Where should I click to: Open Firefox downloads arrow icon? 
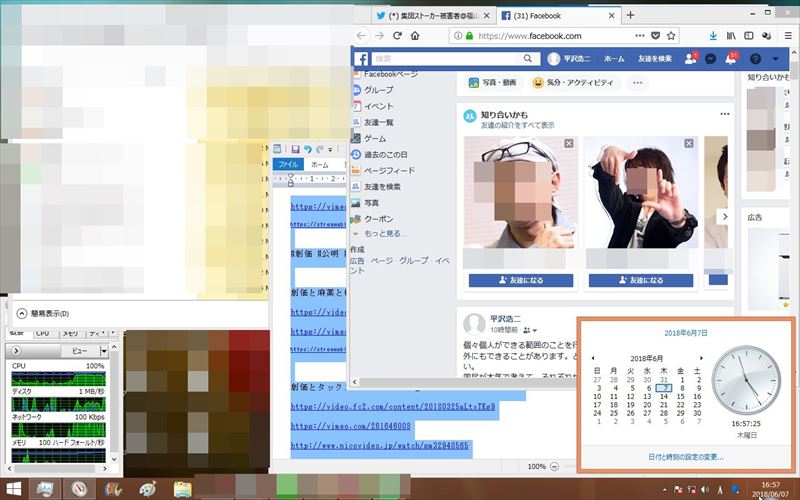pos(713,36)
